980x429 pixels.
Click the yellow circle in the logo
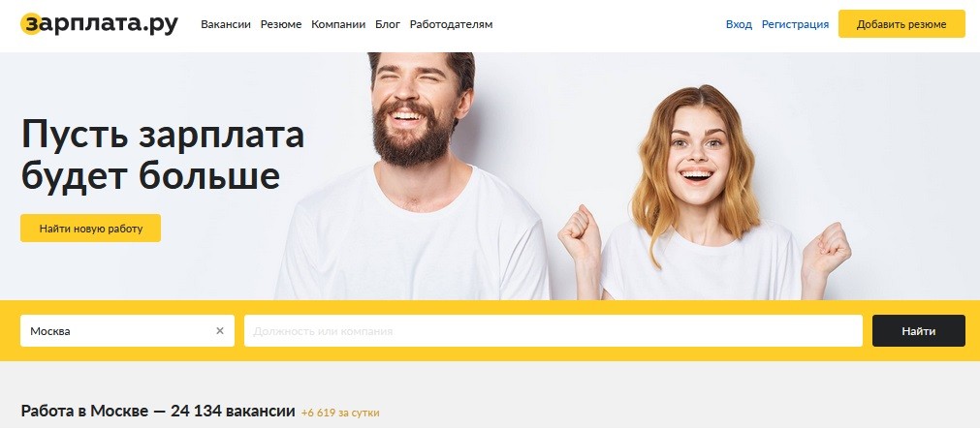pos(31,24)
